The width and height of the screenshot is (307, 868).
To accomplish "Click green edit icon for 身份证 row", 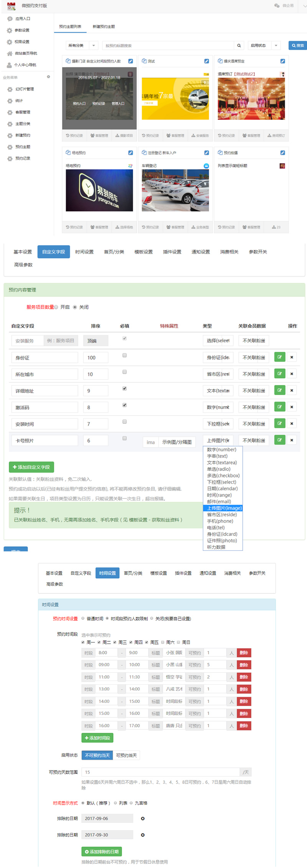I will click(280, 357).
